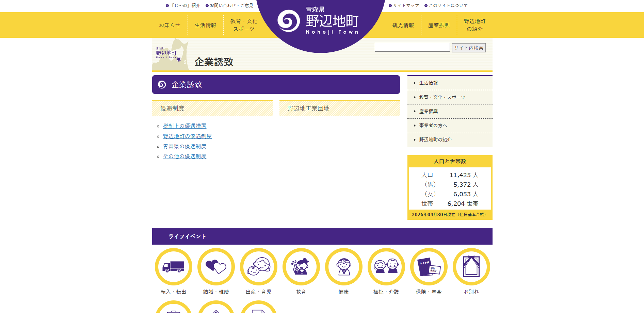Select 生活情報 in the sidebar menu
Screen dimensions: 644x313
450,83
